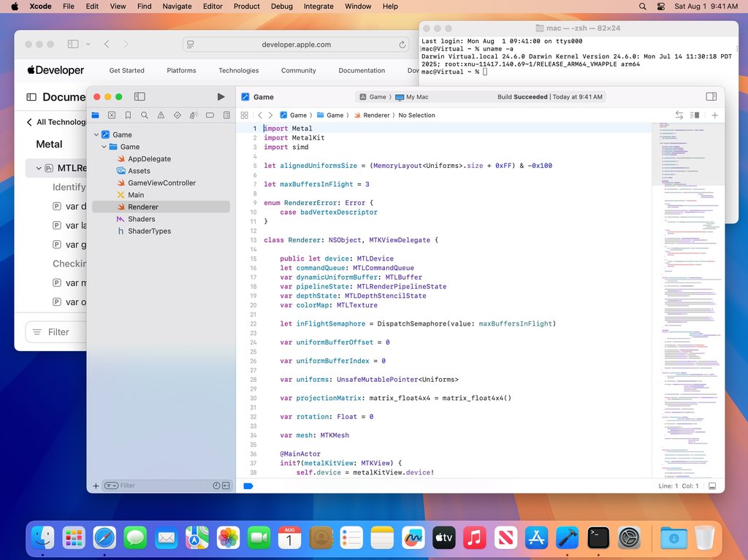This screenshot has width=748, height=560.
Task: Toggle the Xcode navigator sidebar
Action: pyautogui.click(x=140, y=97)
